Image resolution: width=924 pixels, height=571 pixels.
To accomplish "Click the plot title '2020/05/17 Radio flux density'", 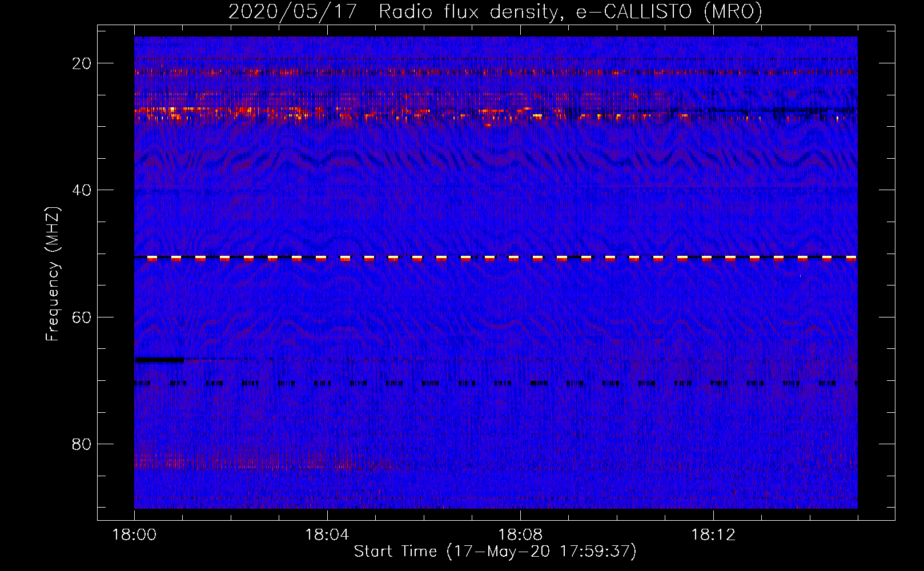I will click(x=495, y=11).
